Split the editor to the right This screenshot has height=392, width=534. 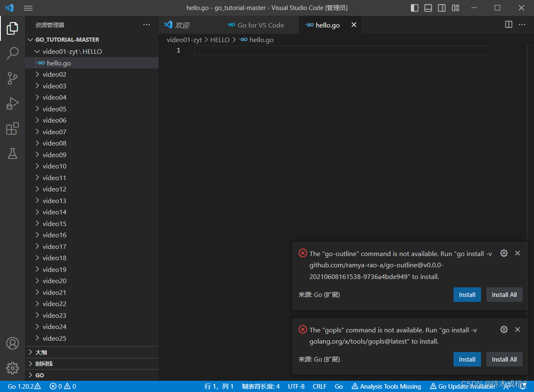[509, 25]
